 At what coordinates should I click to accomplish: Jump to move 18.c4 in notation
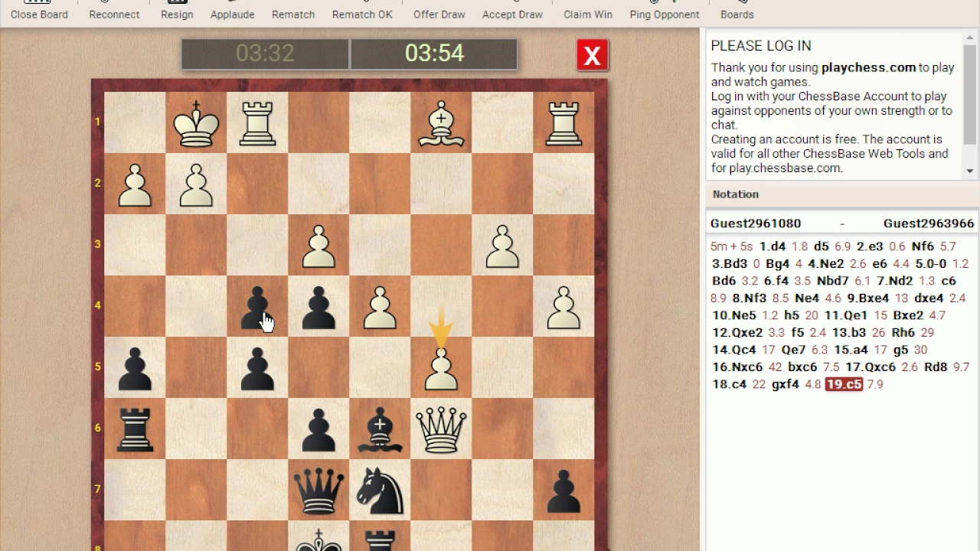coord(730,384)
